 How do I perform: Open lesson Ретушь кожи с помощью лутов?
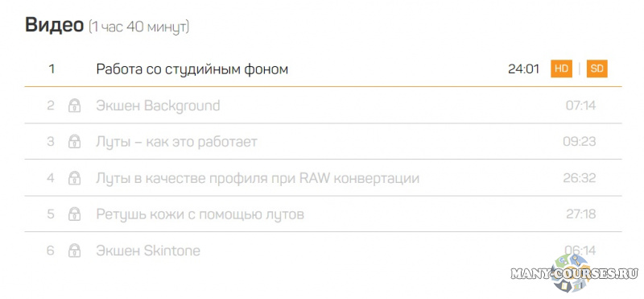point(200,214)
